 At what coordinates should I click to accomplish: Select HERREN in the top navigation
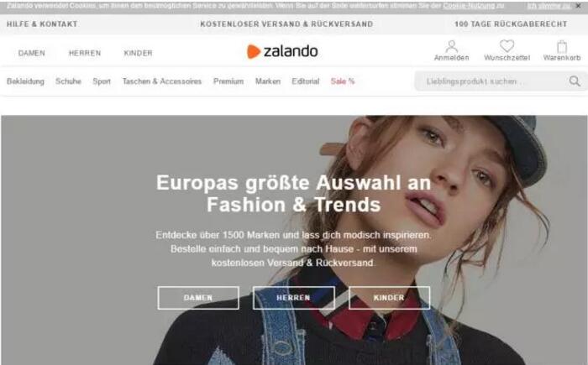tap(85, 53)
